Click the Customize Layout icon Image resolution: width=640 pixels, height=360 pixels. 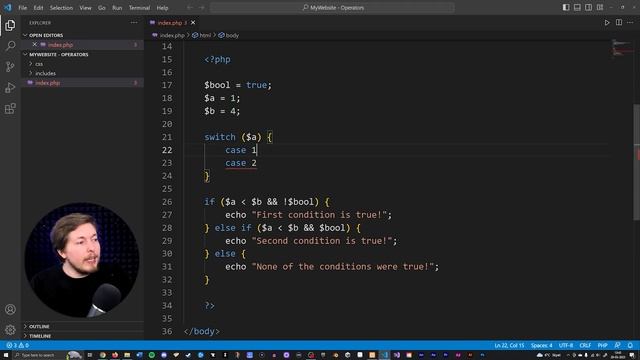(x=600, y=7)
